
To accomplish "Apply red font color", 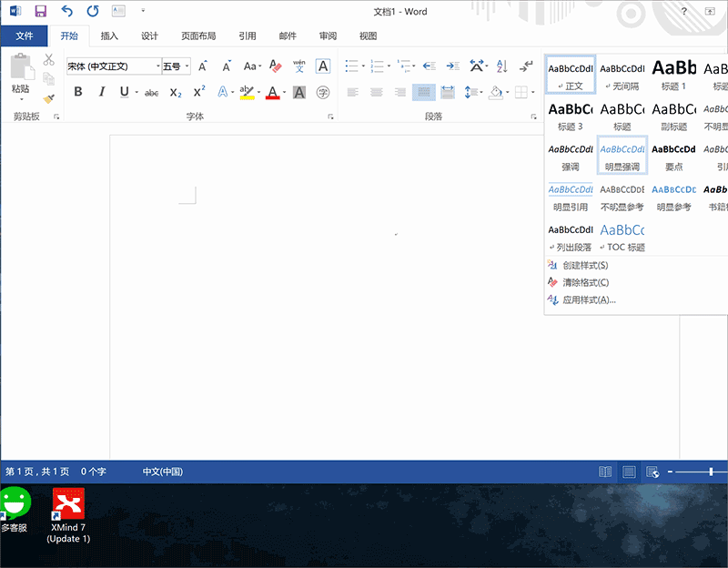I will (x=272, y=93).
